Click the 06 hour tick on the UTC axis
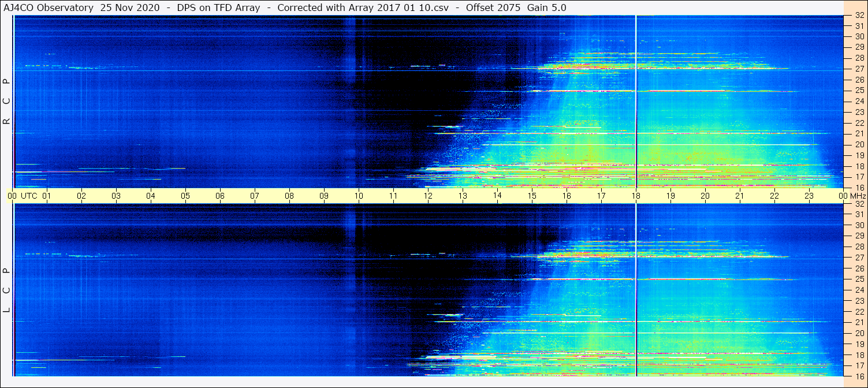The height and width of the screenshot is (388, 868). tap(220, 196)
